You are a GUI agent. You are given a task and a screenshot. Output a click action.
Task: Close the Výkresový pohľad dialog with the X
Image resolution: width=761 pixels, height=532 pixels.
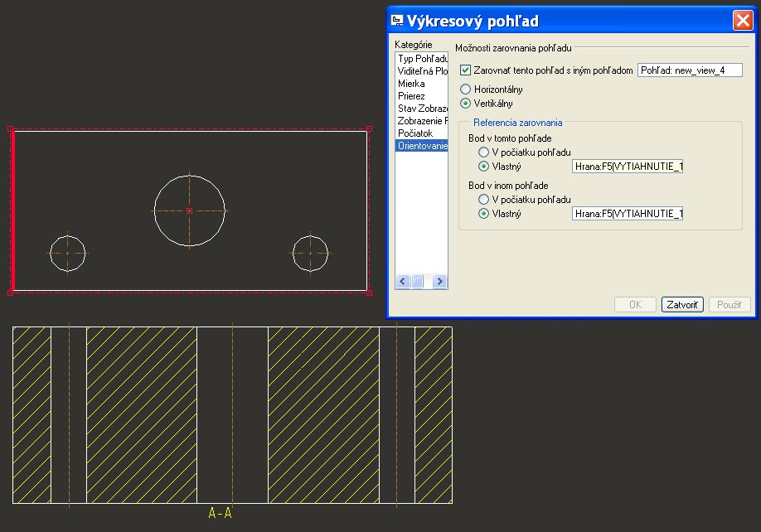[x=743, y=21]
